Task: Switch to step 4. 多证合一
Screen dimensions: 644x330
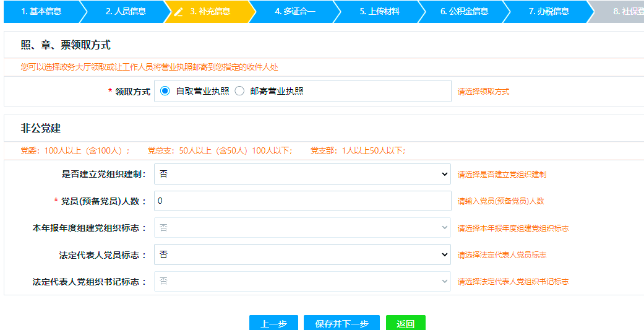Action: point(295,11)
